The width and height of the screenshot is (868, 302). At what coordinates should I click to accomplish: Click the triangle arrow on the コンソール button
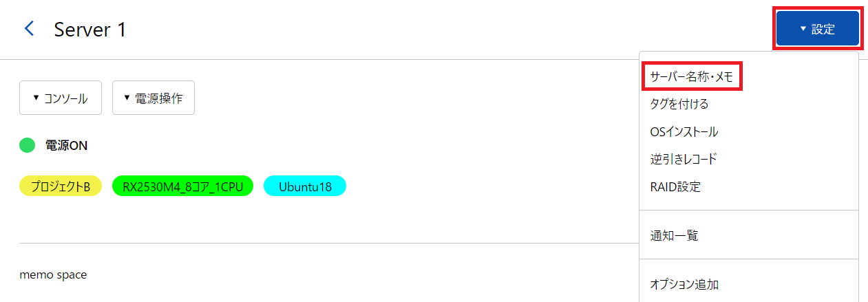coord(36,98)
